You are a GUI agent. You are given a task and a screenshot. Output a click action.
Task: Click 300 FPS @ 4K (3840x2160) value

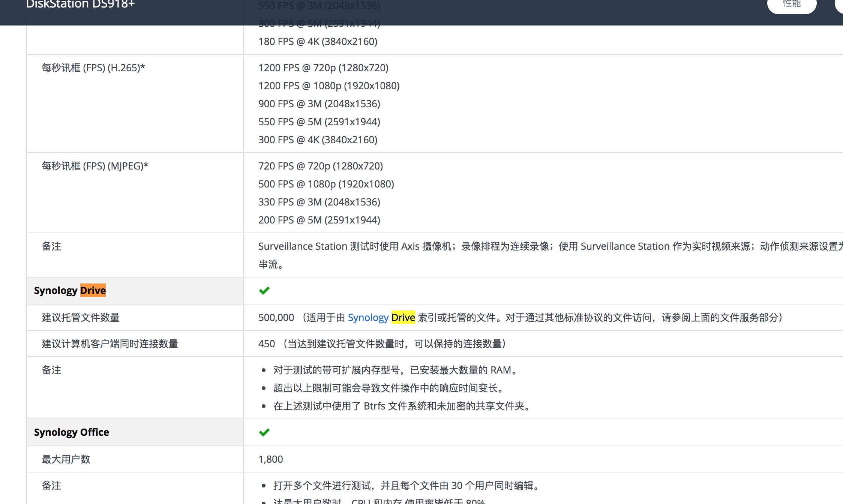point(318,140)
